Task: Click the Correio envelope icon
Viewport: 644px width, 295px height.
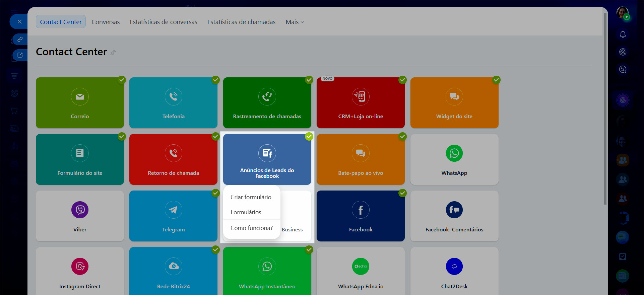Action: pyautogui.click(x=80, y=96)
